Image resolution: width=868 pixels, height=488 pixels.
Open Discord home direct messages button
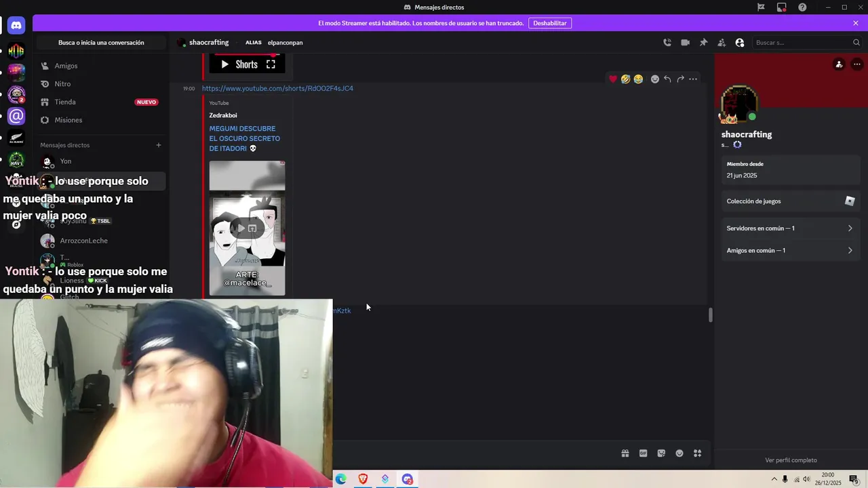point(16,26)
